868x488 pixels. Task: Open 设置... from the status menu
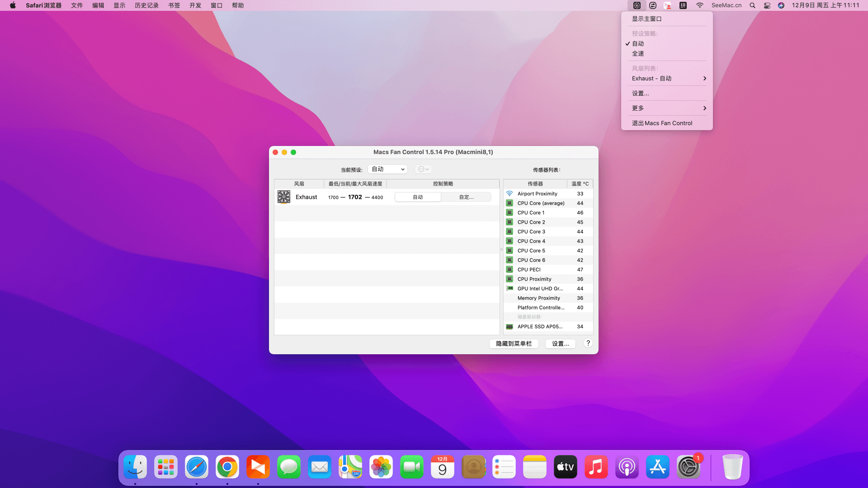pos(667,94)
